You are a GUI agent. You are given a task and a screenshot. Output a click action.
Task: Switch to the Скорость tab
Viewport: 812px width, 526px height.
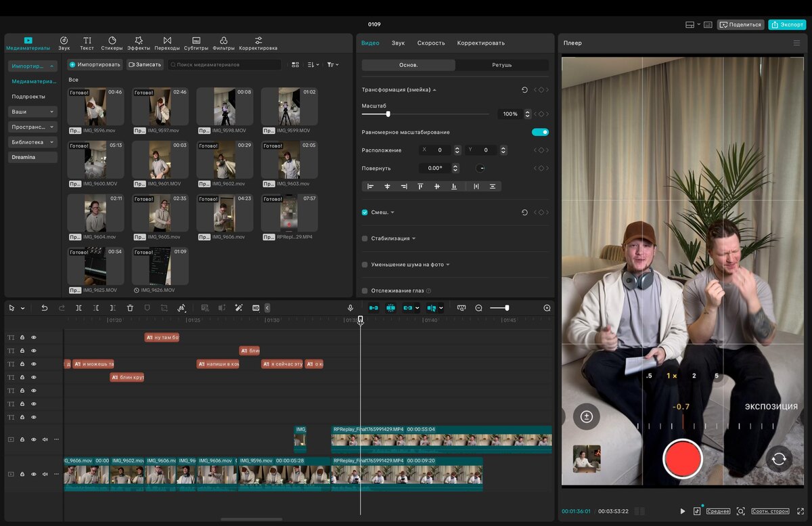[x=431, y=43]
